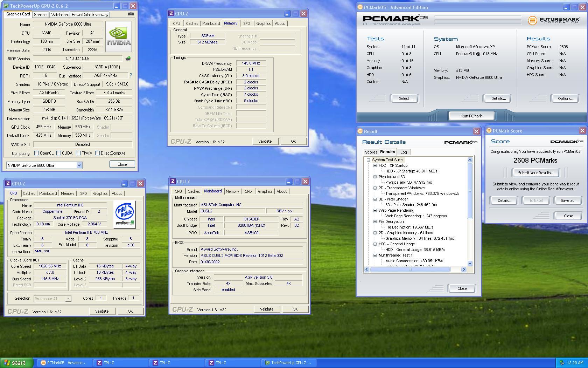Open Graphics tab in CPU-Z Mainboard window
This screenshot has width=588, height=368.
point(265,191)
